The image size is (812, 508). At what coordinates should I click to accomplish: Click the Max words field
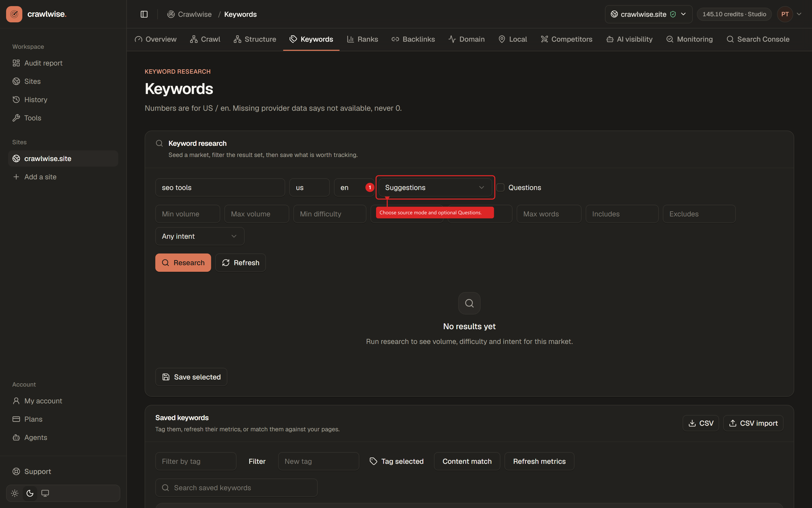tap(549, 214)
